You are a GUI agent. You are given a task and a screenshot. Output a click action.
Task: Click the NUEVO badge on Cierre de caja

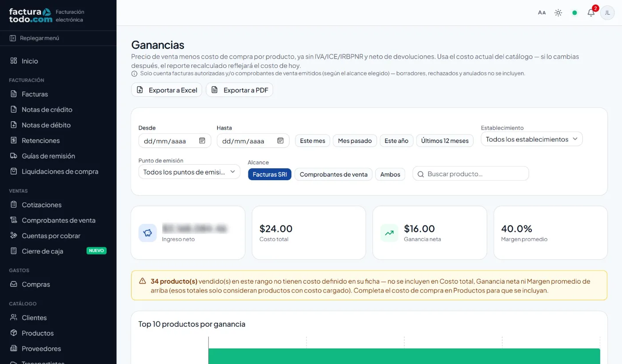pyautogui.click(x=96, y=251)
